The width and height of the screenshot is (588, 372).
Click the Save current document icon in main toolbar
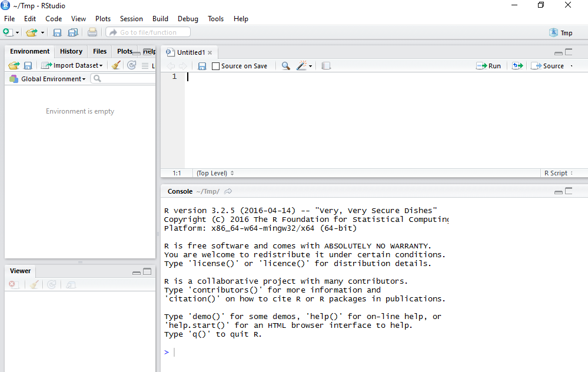point(57,32)
